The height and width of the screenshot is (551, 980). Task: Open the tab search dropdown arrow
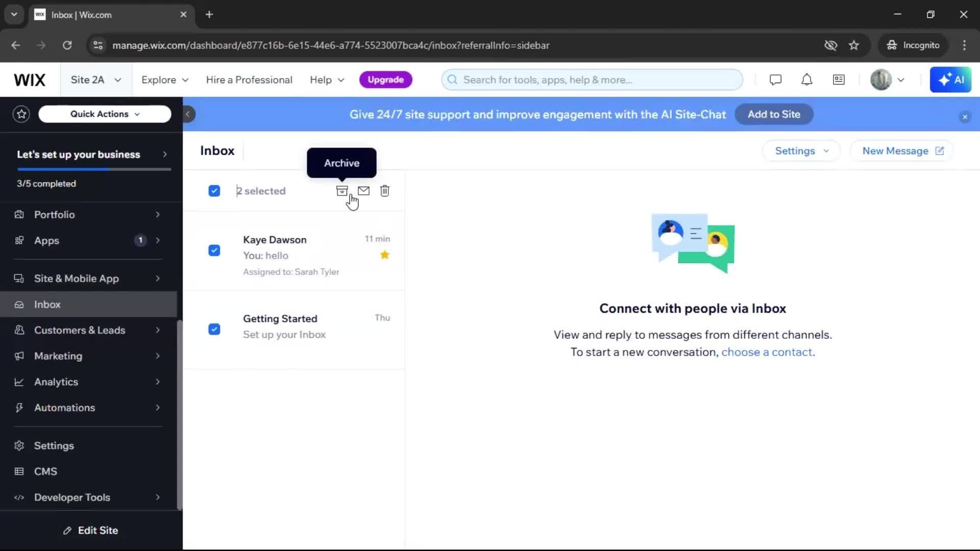(14, 14)
